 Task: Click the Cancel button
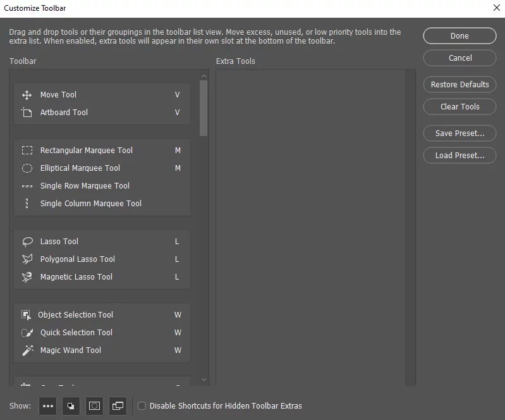pos(459,58)
